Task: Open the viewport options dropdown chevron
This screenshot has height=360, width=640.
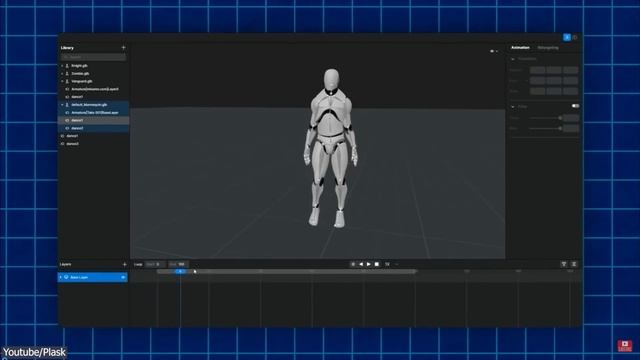Action: [x=497, y=51]
